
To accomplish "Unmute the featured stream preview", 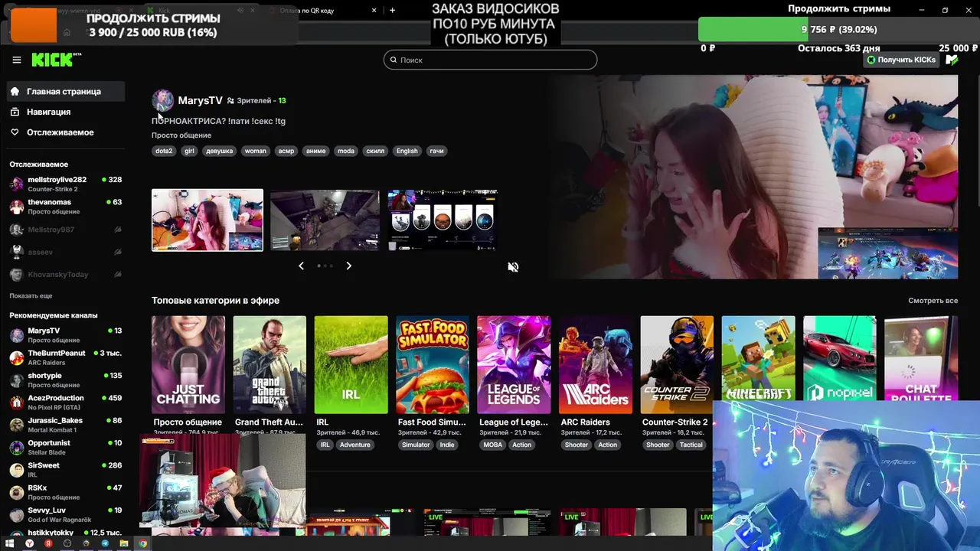I will [x=513, y=267].
